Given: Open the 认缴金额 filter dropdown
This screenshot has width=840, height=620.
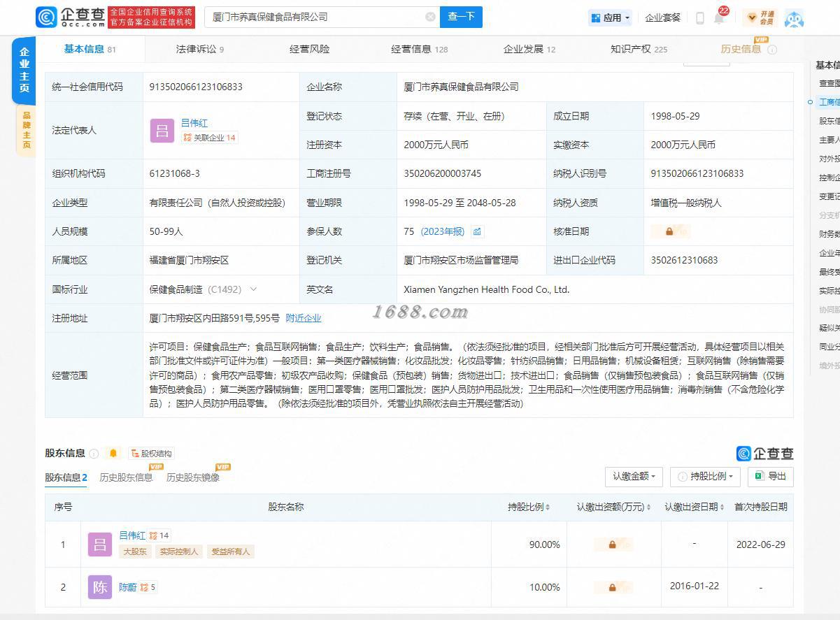Looking at the screenshot, I should (x=634, y=477).
